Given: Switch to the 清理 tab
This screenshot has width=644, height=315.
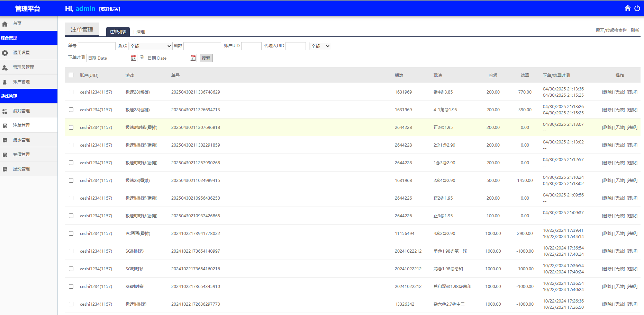Looking at the screenshot, I should 140,32.
